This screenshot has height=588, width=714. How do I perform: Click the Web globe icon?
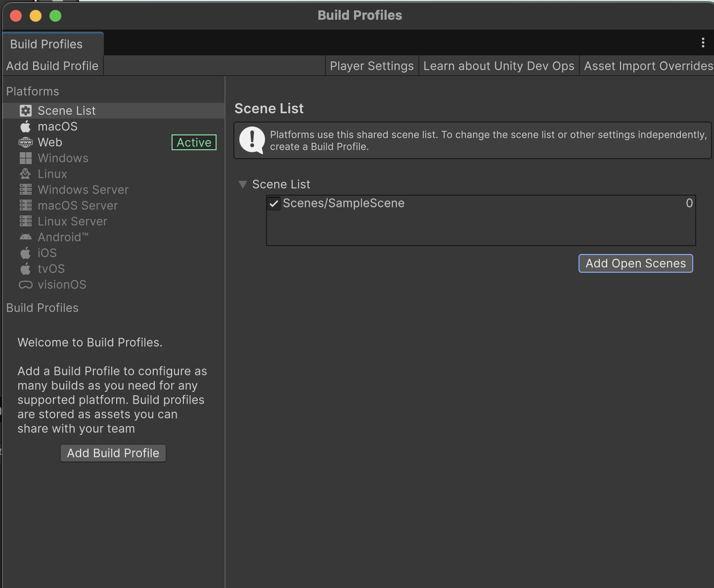[x=26, y=142]
